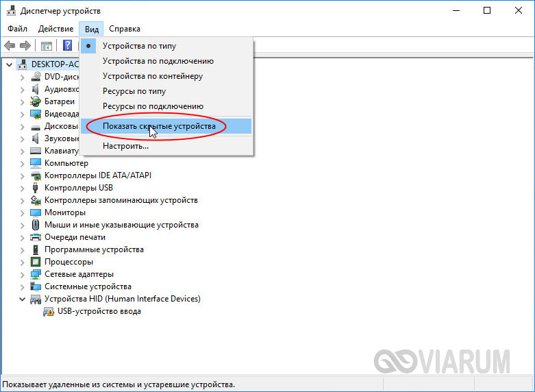Click the IDE ATA/ATAPI controller icon

[x=36, y=176]
